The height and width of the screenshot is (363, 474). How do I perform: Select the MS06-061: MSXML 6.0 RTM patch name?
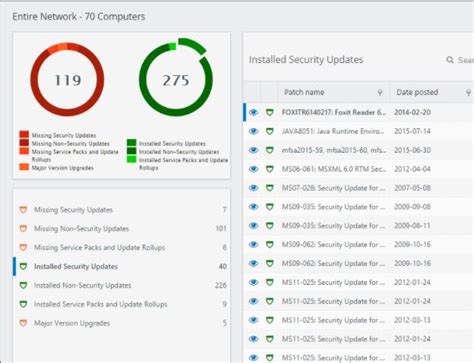[334, 169]
